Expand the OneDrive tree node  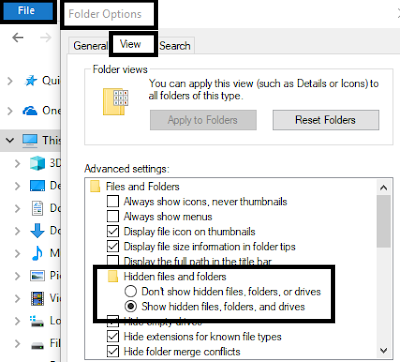coord(10,111)
